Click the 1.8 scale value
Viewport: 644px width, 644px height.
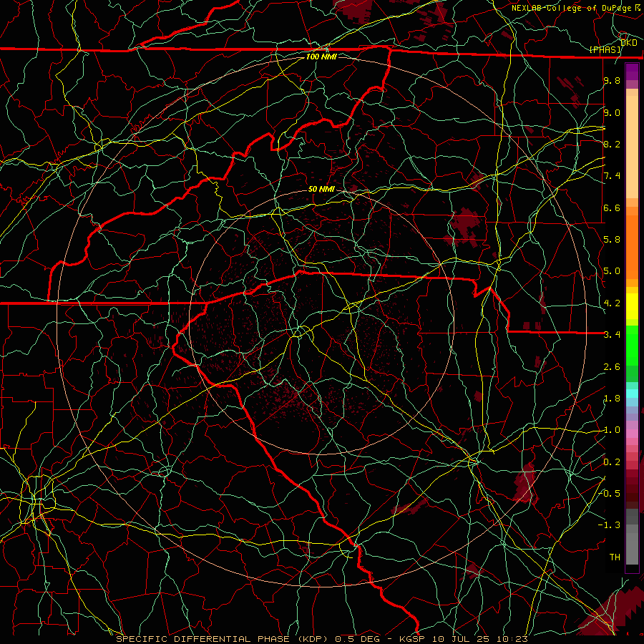612,399
